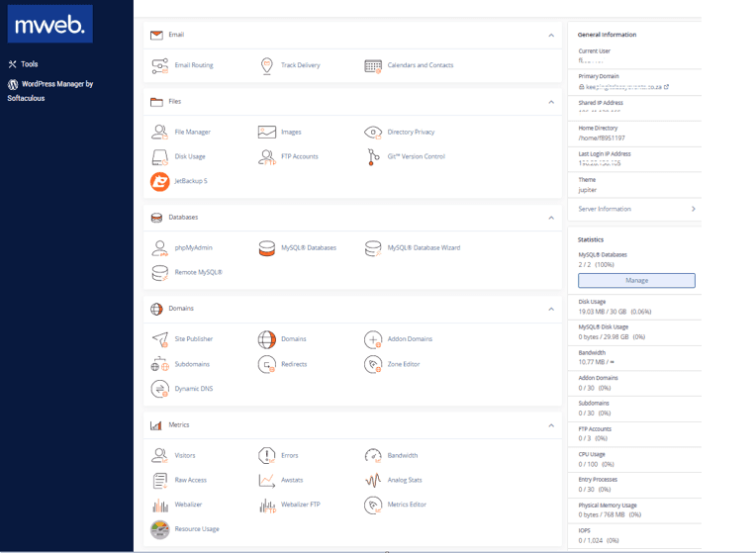Viewport: 756px width, 553px height.
Task: Open the phpMyAdmin icon
Action: 159,248
